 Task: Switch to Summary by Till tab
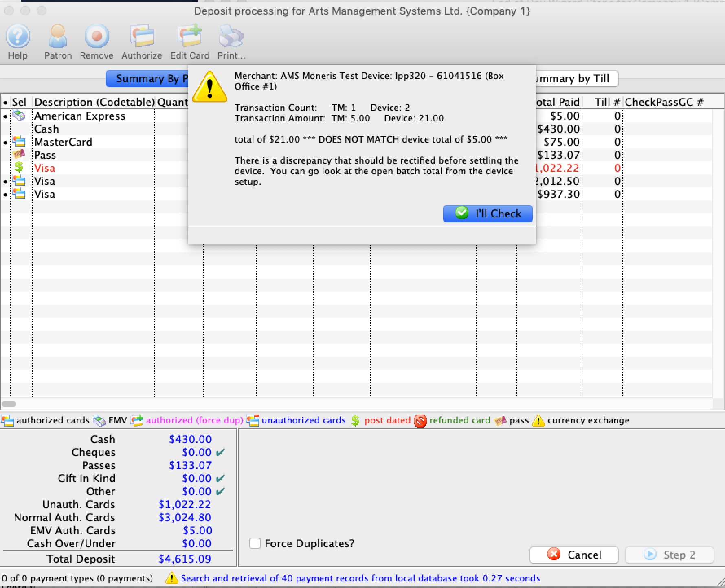tap(576, 79)
